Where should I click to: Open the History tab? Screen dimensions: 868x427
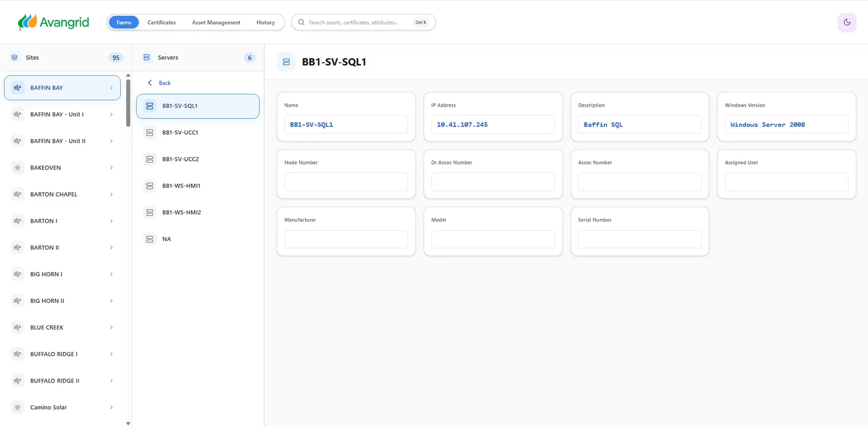pyautogui.click(x=266, y=22)
